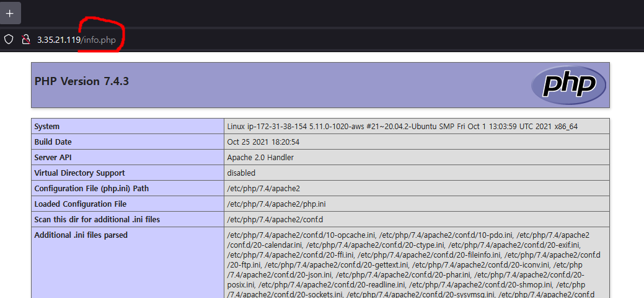Click Configuration File (php.ini) Path label
The width and height of the screenshot is (644, 298).
pyautogui.click(x=92, y=189)
